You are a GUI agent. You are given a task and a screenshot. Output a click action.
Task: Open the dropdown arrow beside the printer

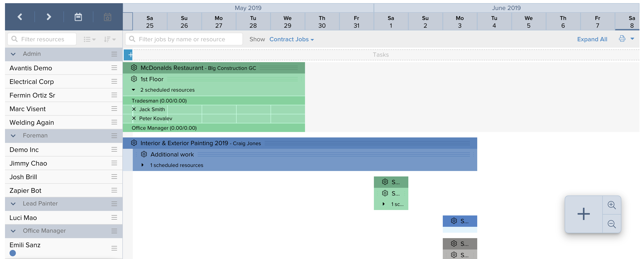click(632, 39)
